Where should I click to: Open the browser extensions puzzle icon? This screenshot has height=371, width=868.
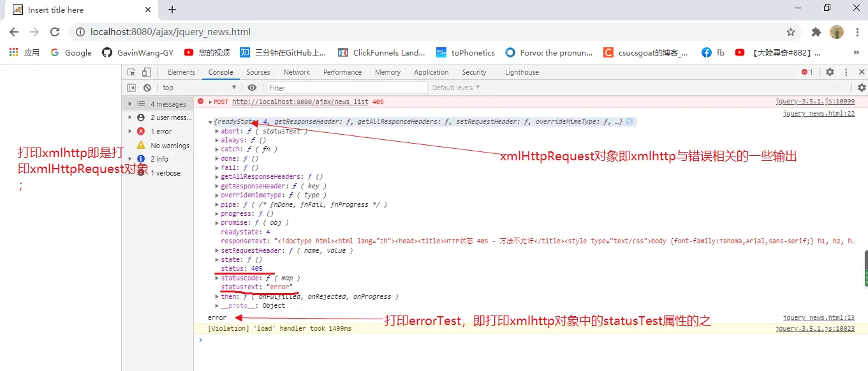816,32
